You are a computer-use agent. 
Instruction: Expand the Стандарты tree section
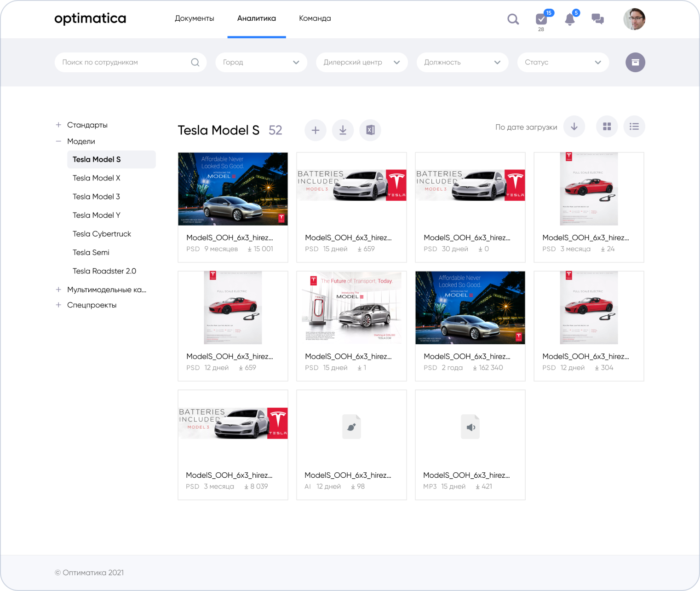coord(58,125)
